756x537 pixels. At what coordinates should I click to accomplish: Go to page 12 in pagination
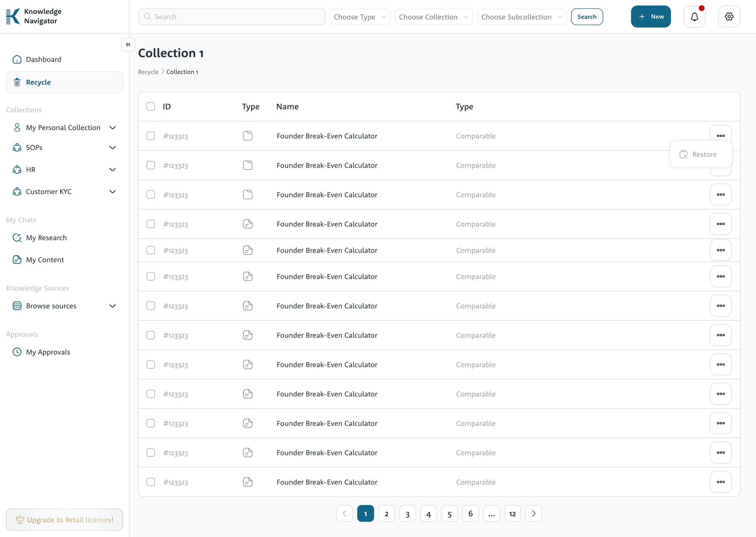(x=512, y=513)
